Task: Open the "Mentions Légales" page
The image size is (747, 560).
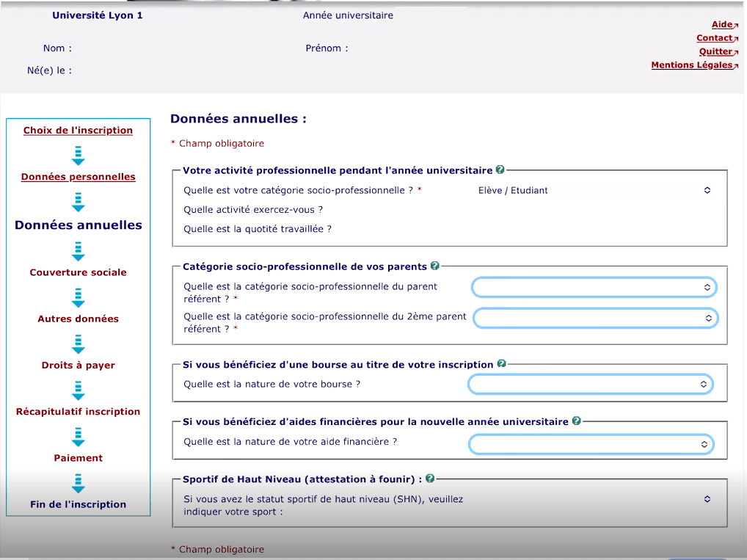Action: tap(693, 65)
